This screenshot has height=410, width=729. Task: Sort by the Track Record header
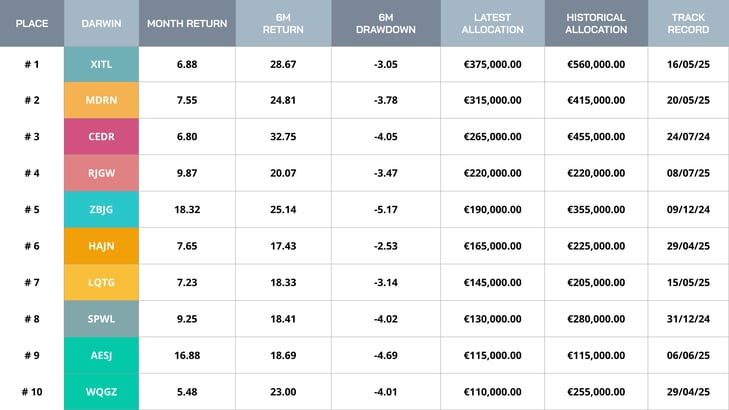[x=689, y=23]
